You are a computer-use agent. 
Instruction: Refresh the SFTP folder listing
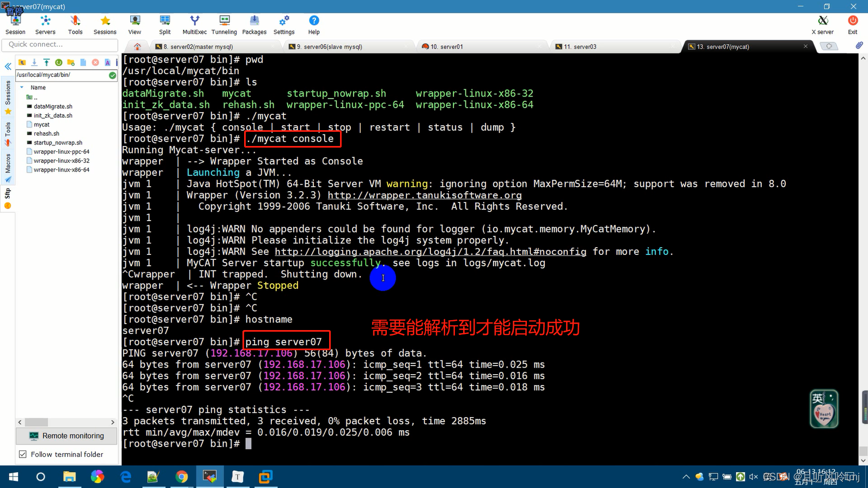click(59, 63)
